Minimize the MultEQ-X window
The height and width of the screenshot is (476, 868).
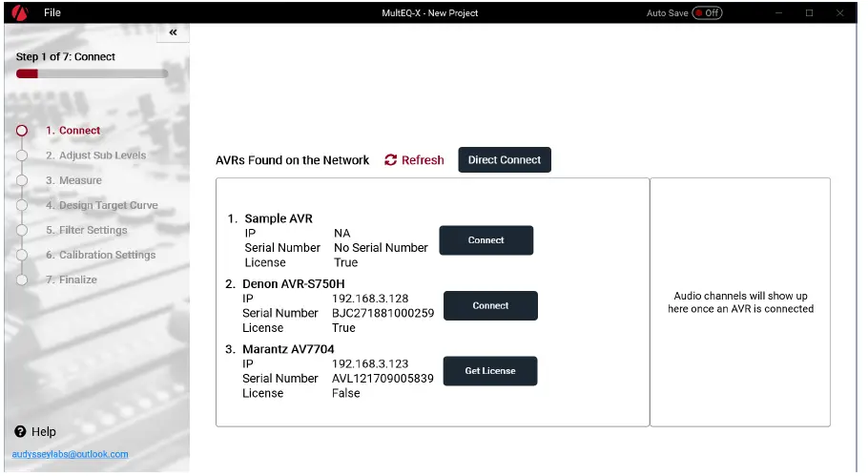click(779, 12)
